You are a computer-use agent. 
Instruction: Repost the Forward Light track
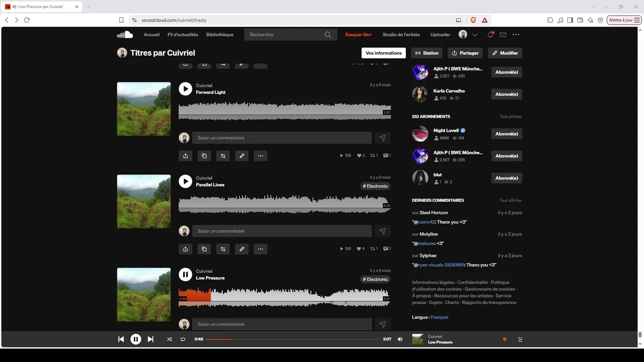pos(223,156)
